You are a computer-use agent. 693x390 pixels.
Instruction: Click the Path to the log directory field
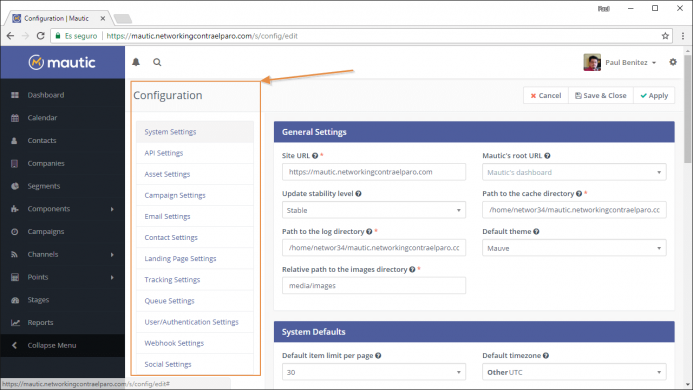point(374,248)
